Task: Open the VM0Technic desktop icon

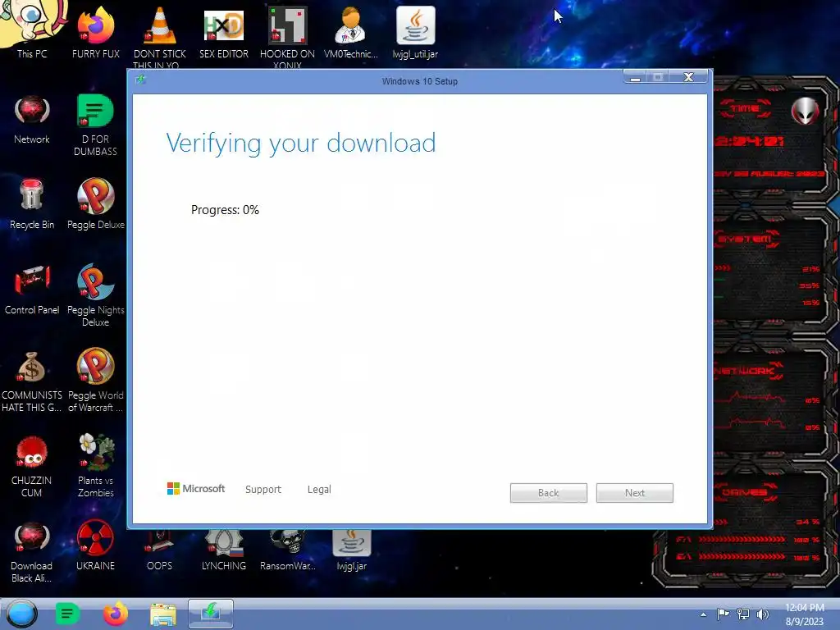Action: point(351,32)
